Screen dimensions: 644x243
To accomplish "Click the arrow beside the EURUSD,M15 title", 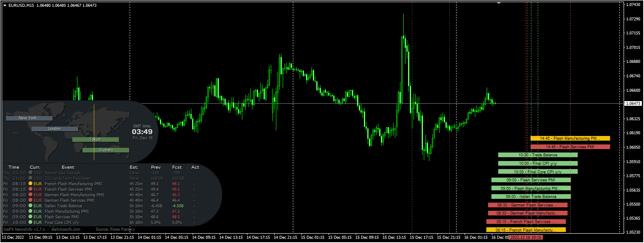I will coord(5,5).
